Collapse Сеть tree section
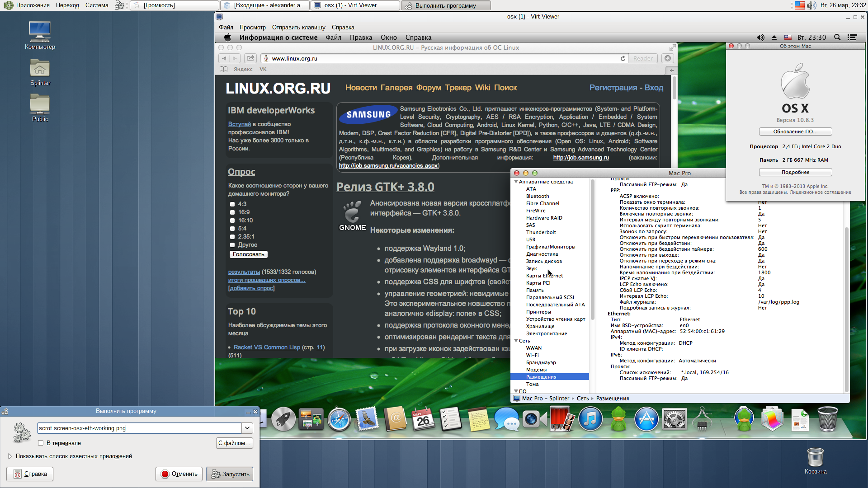868x488 pixels. tap(516, 341)
